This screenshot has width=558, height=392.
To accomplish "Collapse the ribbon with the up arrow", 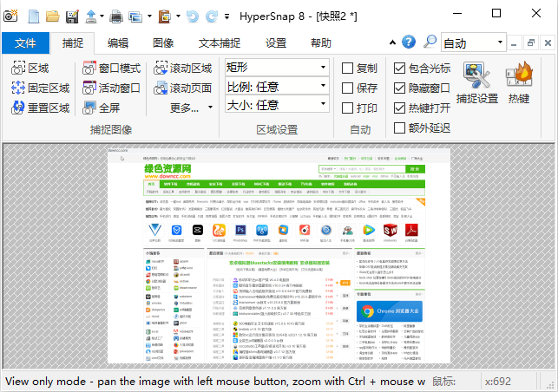I will point(392,42).
